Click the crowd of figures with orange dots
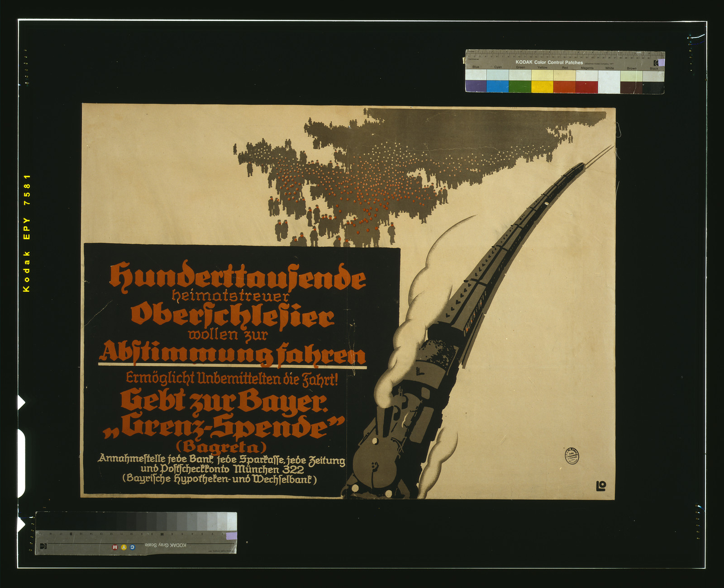 (362, 190)
